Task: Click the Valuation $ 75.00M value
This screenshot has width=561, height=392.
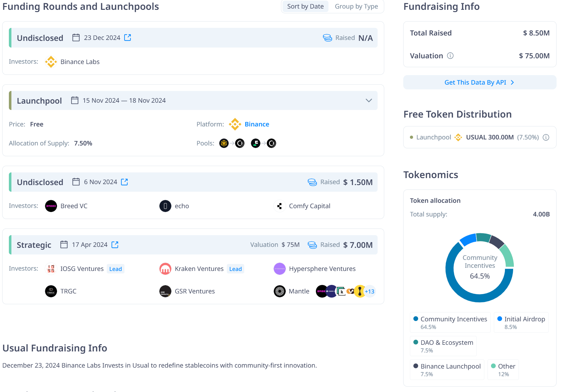Action: pos(534,56)
